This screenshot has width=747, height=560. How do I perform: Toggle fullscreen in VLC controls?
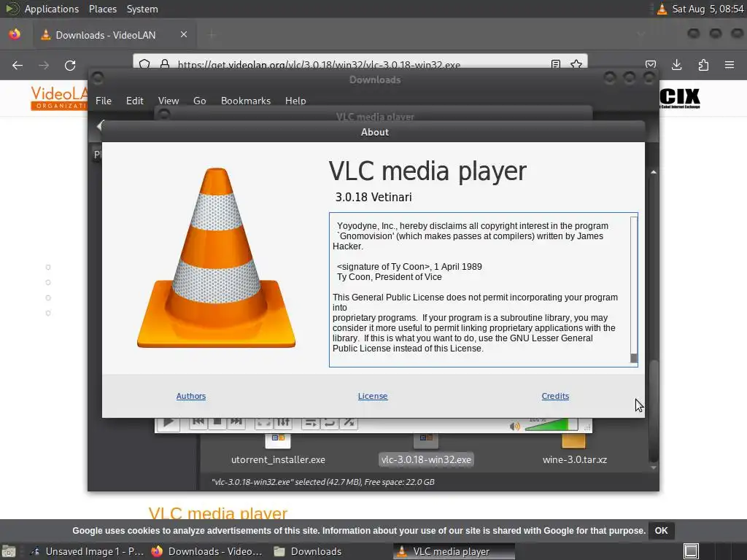(x=264, y=422)
